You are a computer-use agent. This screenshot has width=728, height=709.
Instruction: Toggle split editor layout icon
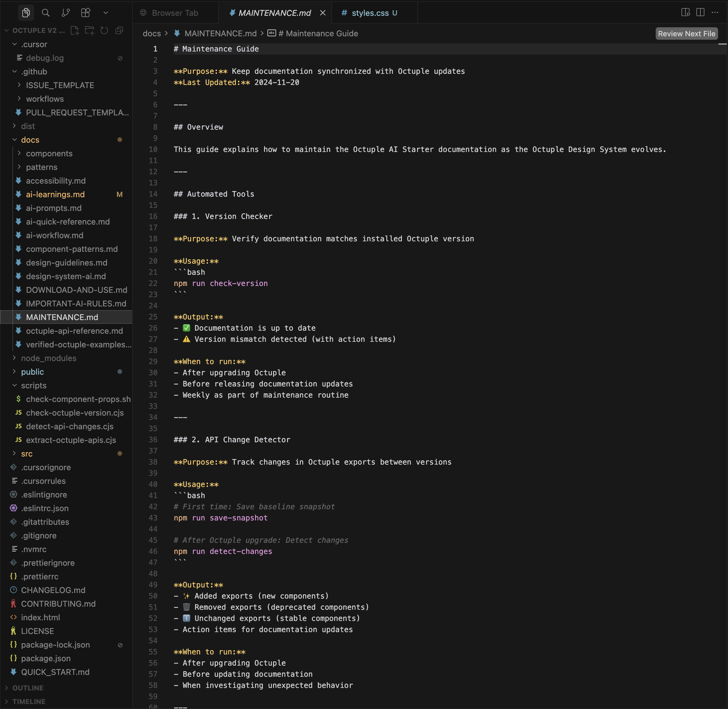pos(700,12)
